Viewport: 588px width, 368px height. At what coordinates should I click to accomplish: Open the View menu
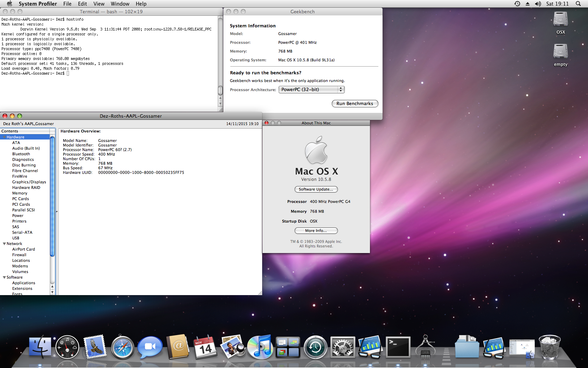pyautogui.click(x=99, y=4)
